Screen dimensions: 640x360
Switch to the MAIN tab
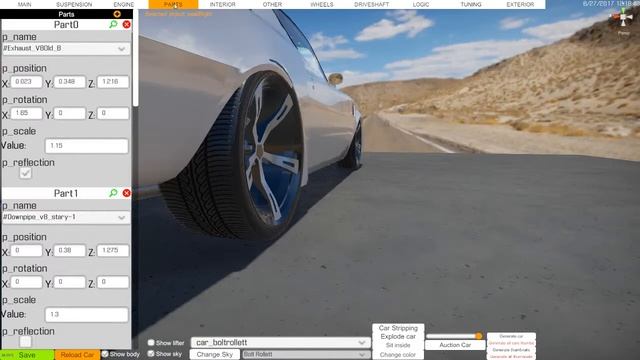point(24,4)
